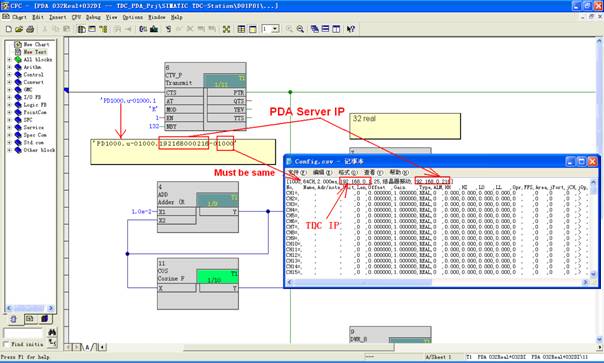Screen dimensions: 604x363
Task: Open the Insert menu
Action: point(58,17)
